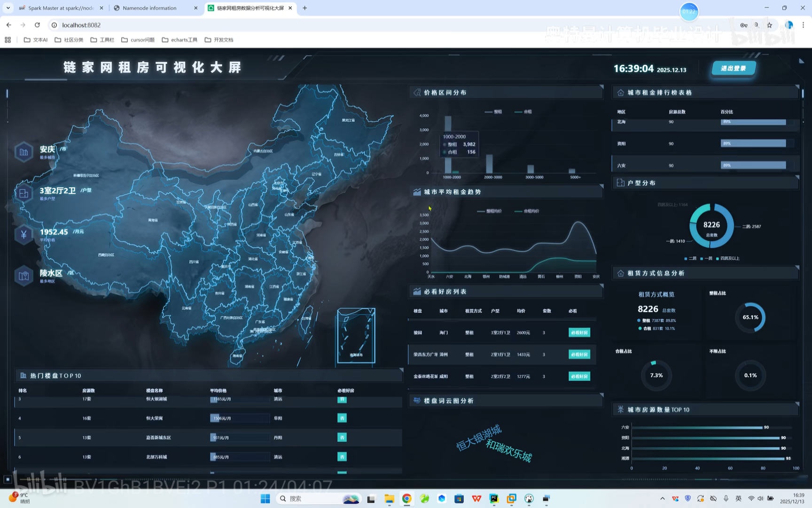Viewport: 812px width, 508px height.
Task: Click the 资阳 percentage bar in rent ranking
Action: tap(753, 143)
